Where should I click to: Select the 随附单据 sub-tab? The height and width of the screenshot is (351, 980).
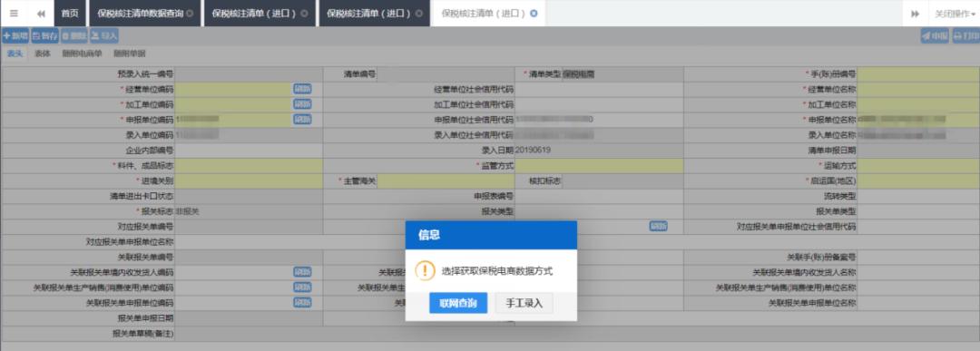click(x=129, y=54)
